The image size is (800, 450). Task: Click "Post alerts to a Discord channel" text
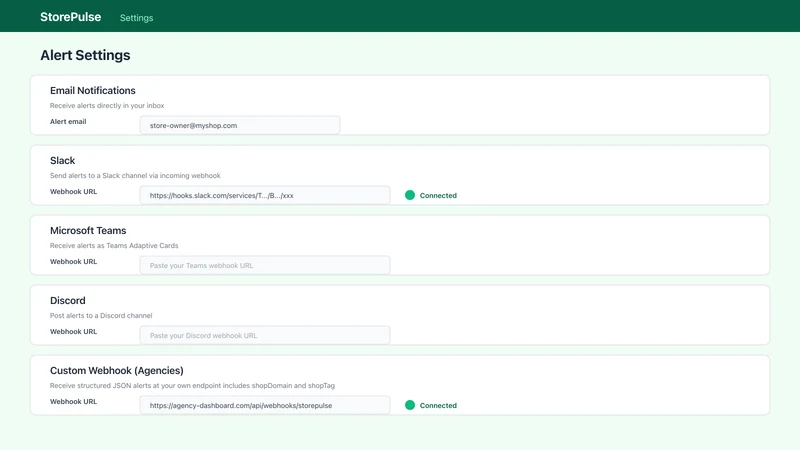click(x=101, y=315)
